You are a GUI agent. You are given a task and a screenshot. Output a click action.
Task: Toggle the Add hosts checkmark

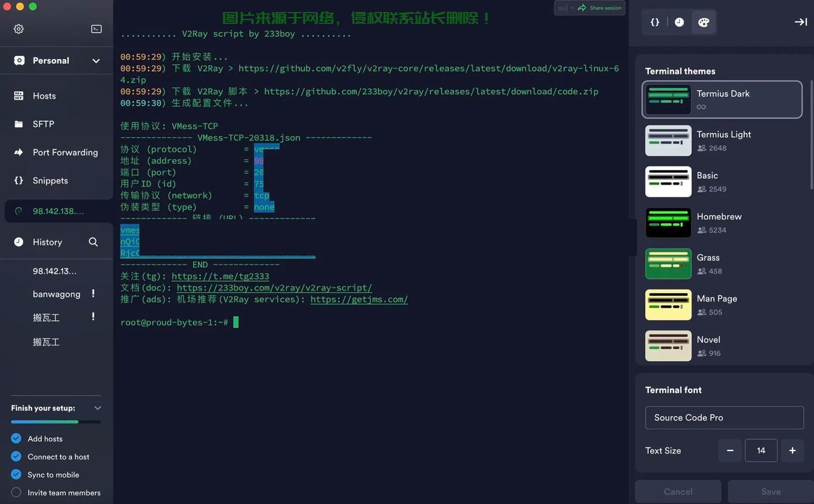(x=16, y=438)
